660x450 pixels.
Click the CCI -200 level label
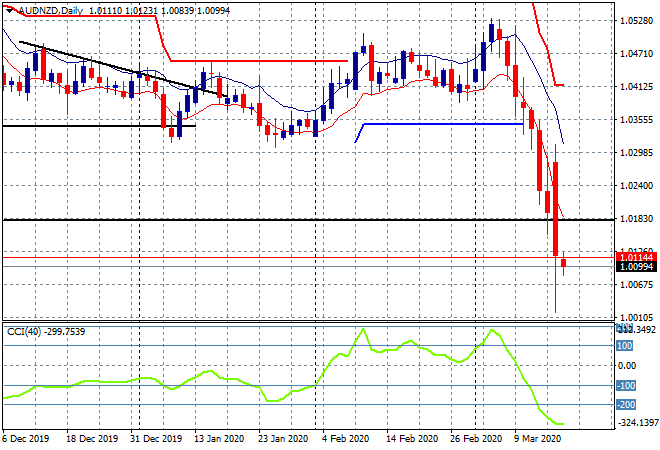click(x=624, y=405)
